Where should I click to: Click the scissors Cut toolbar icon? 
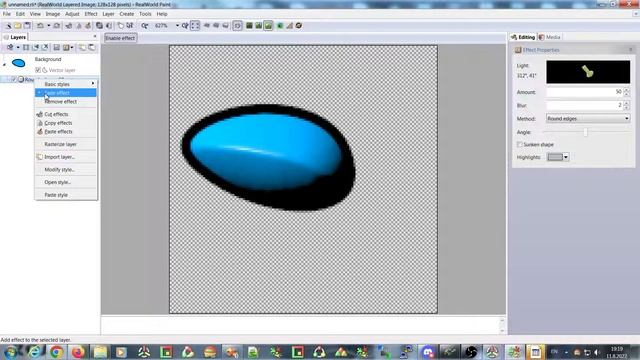coord(69,25)
